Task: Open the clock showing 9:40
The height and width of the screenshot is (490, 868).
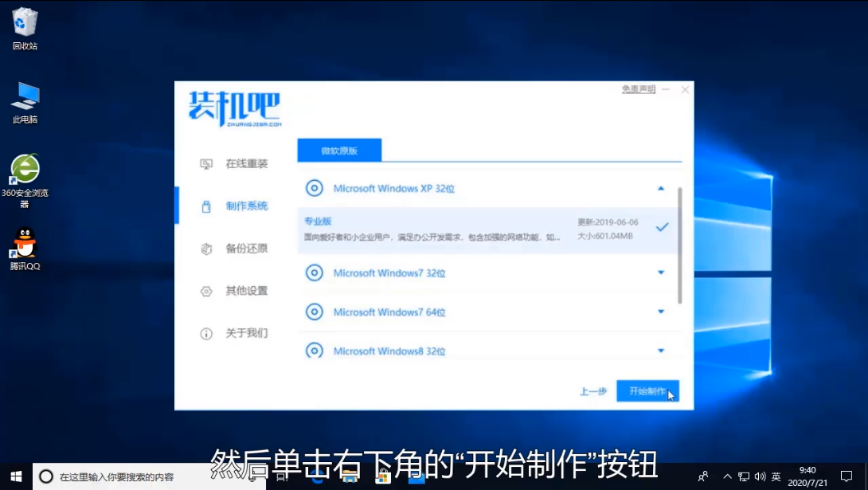Action: point(807,476)
